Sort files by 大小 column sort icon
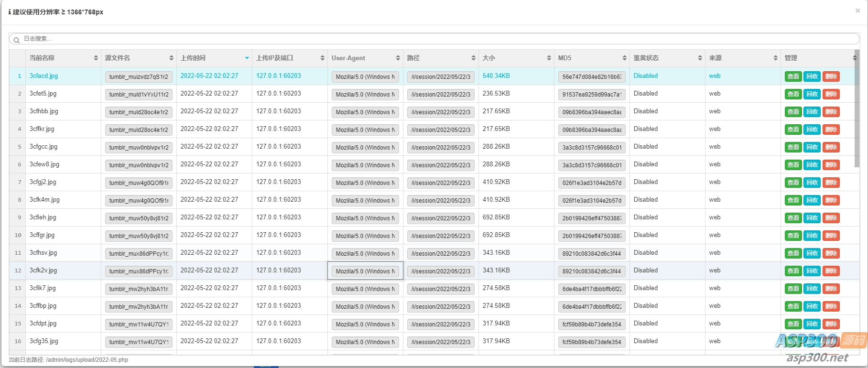The height and width of the screenshot is (368, 868). pos(549,58)
